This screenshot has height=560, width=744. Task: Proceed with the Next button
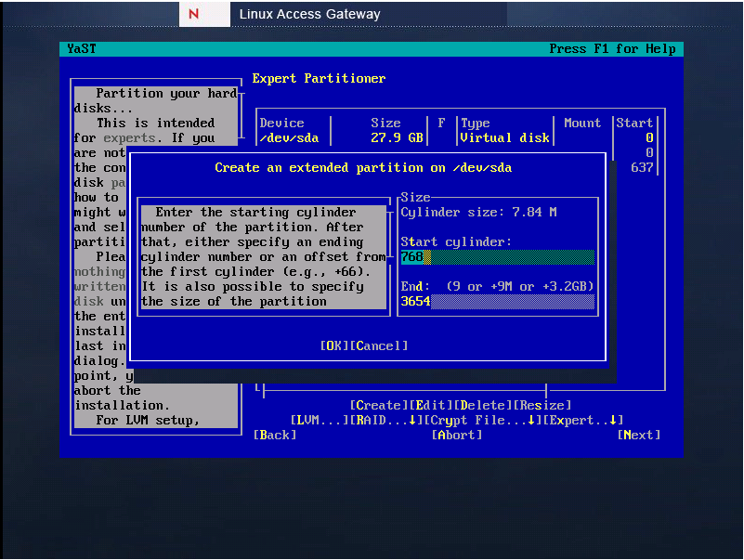pos(638,435)
